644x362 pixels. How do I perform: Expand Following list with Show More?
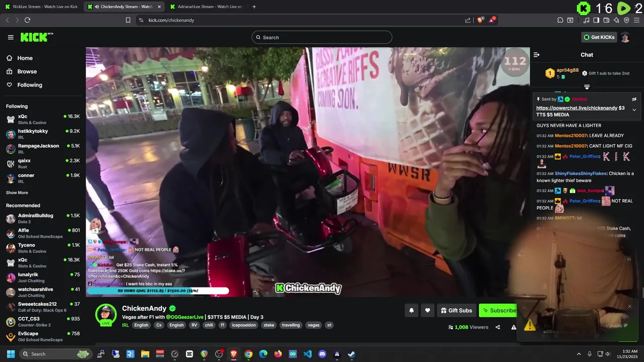[x=17, y=193]
